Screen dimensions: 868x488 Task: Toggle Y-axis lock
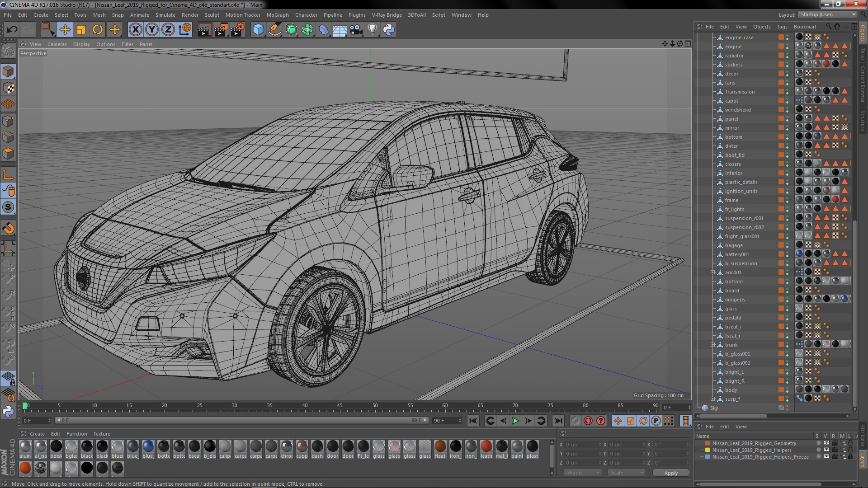pyautogui.click(x=152, y=30)
